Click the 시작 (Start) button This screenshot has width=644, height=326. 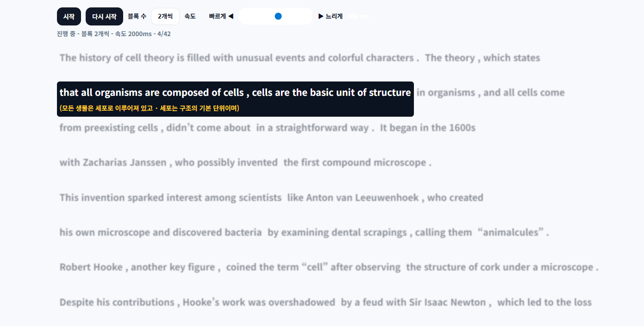tap(69, 17)
